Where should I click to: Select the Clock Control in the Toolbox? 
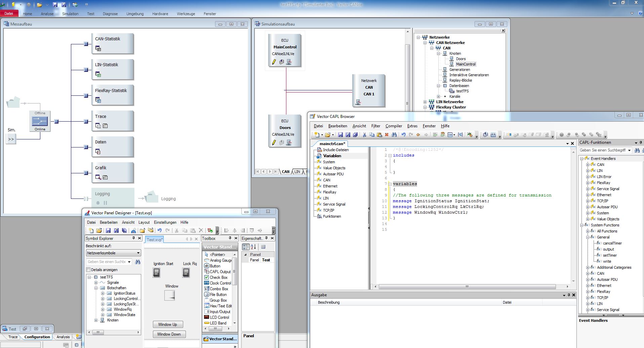tap(218, 283)
